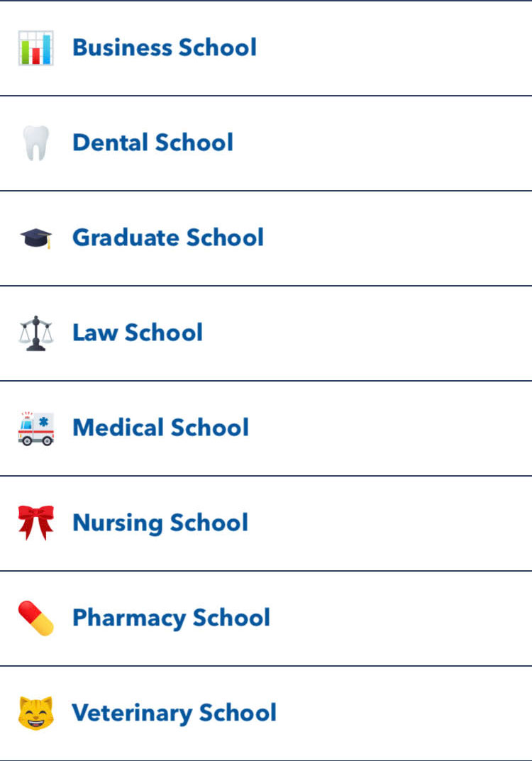Click empty area of Medical School row

pyautogui.click(x=388, y=428)
